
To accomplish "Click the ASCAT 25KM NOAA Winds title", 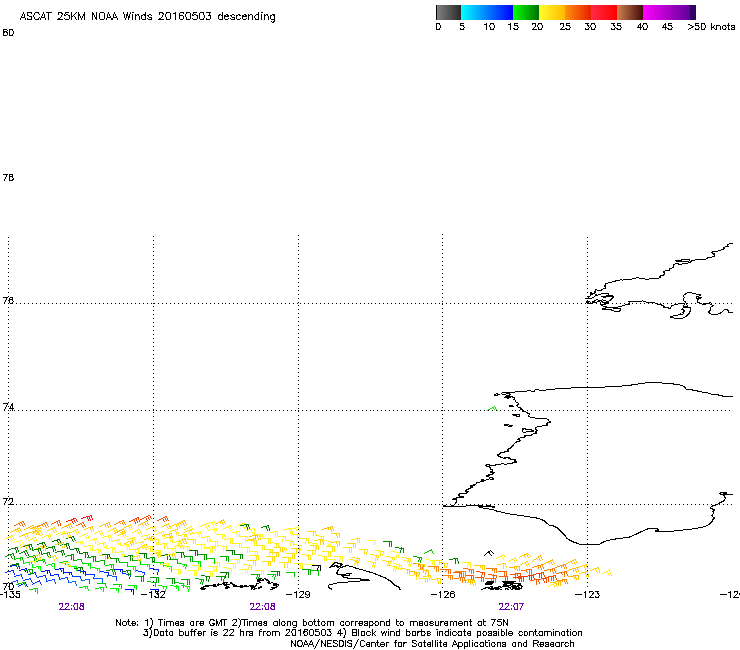I will point(147,17).
